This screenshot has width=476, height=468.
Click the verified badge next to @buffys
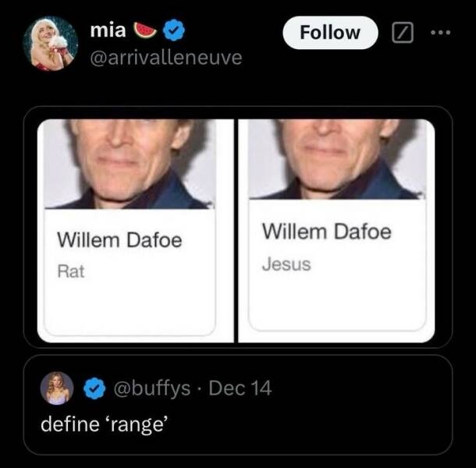click(x=95, y=388)
